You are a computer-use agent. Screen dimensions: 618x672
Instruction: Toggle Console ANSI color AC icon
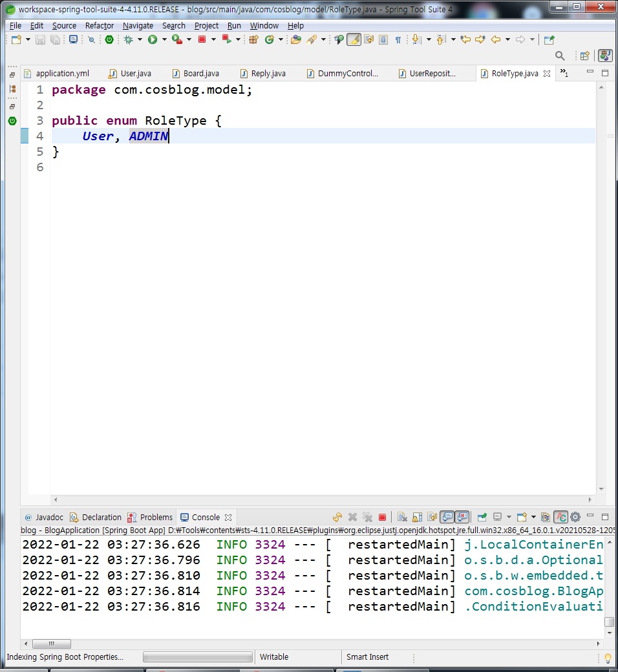[x=560, y=518]
